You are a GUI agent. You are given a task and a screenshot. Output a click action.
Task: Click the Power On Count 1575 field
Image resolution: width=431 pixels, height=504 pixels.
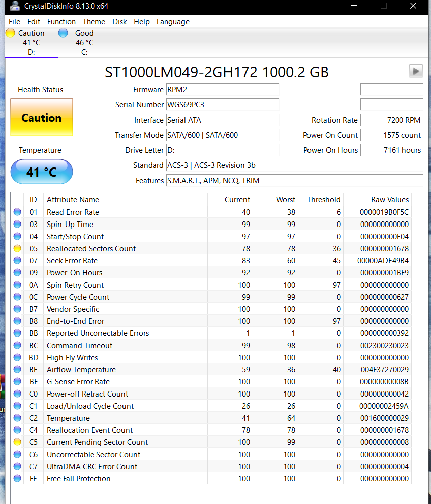coord(392,135)
